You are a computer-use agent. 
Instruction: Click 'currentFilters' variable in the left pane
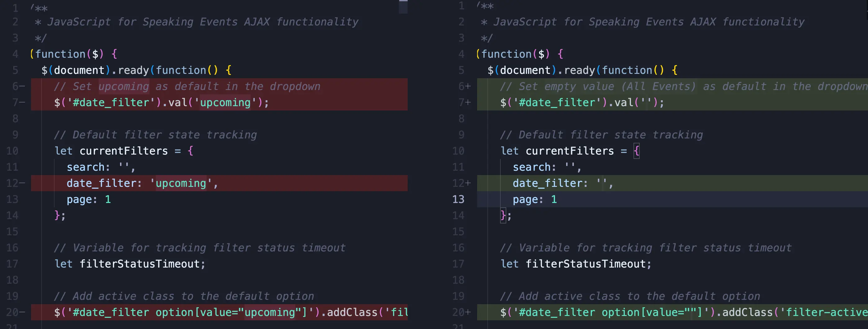(x=124, y=151)
